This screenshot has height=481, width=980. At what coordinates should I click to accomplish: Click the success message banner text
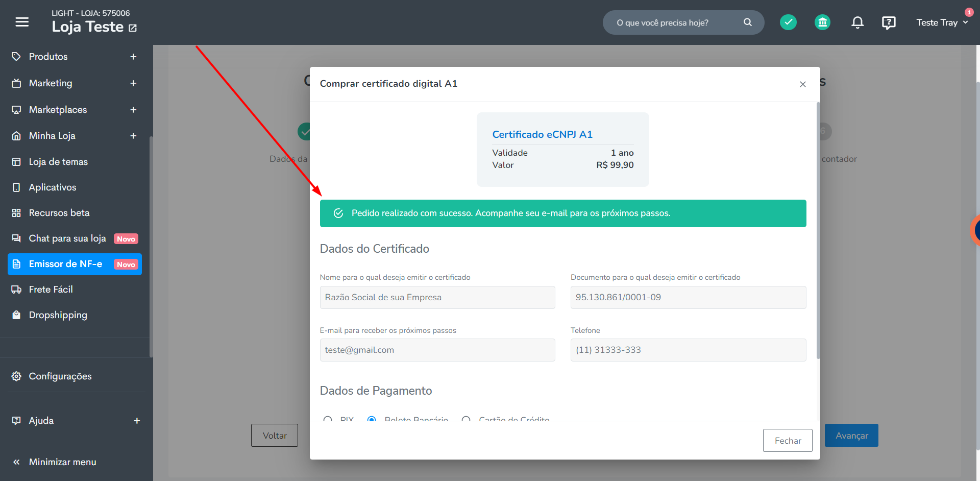[x=511, y=213]
